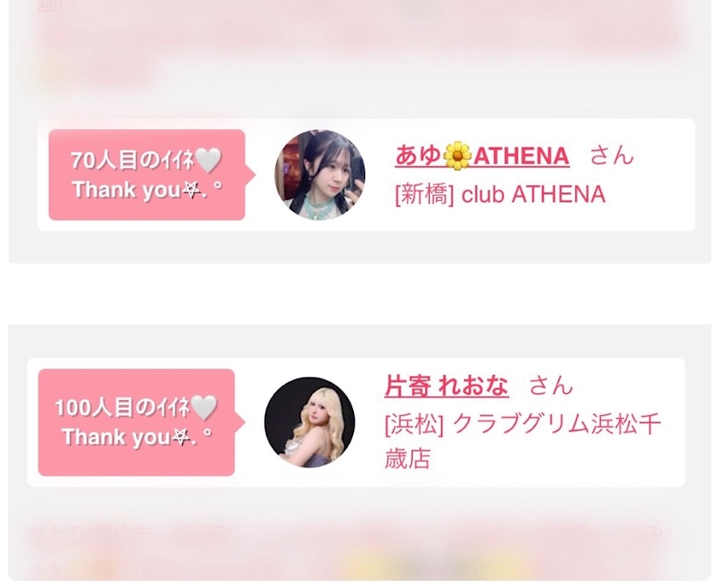Open the あゆ ATHENA profile name link
This screenshot has height=588, width=718.
coord(482,156)
